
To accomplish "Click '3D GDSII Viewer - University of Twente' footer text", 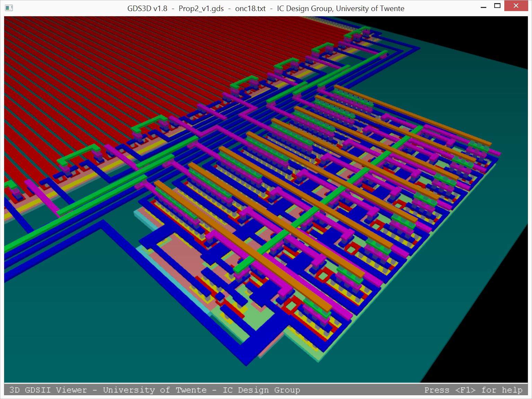I will 154,390.
